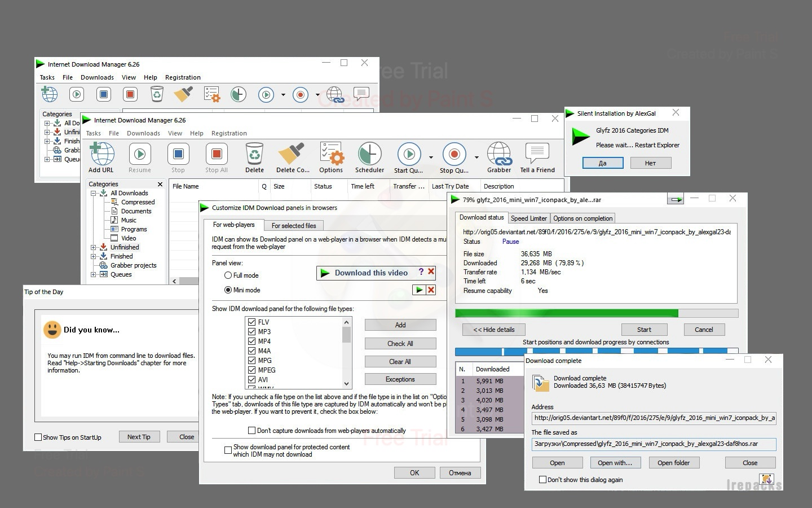
Task: Click Delete recycle bin icon in front IDM toolbar
Action: 254,154
